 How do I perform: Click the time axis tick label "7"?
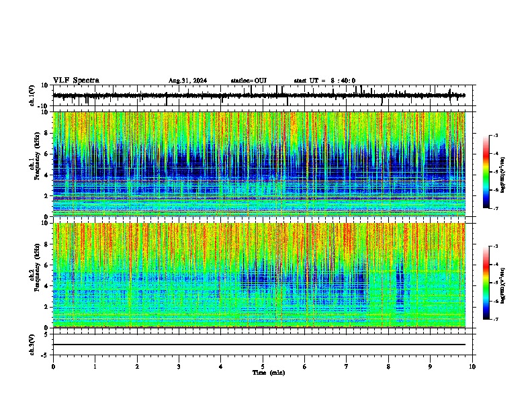tap(347, 367)
